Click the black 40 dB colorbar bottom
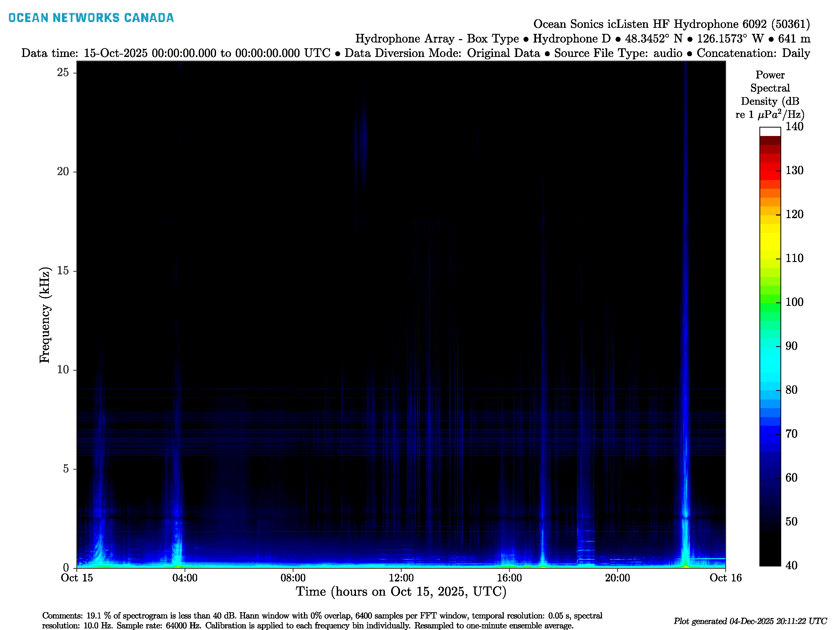This screenshot has height=630, width=840. pyautogui.click(x=770, y=558)
